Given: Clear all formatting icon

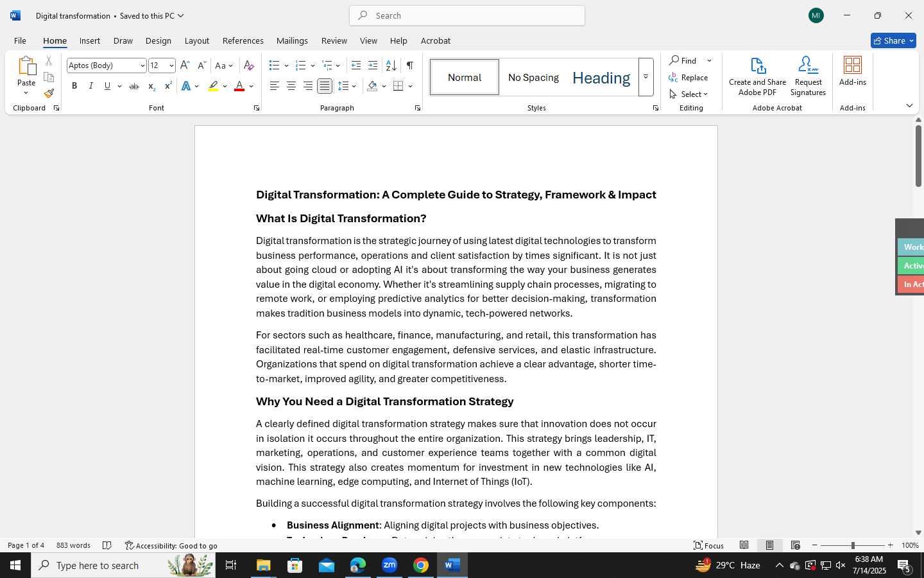Looking at the screenshot, I should pos(249,66).
